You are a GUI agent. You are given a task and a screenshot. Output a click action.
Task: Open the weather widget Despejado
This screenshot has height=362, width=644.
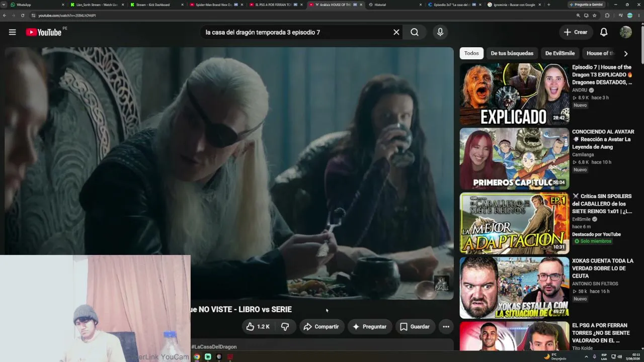coord(555,356)
